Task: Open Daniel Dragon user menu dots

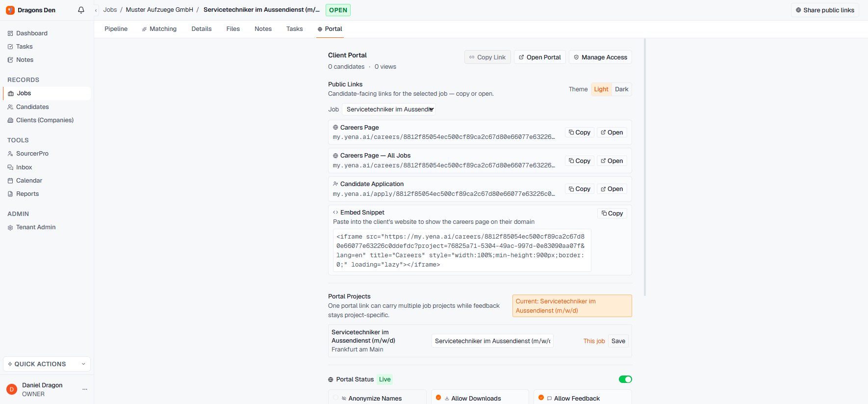Action: [x=85, y=389]
